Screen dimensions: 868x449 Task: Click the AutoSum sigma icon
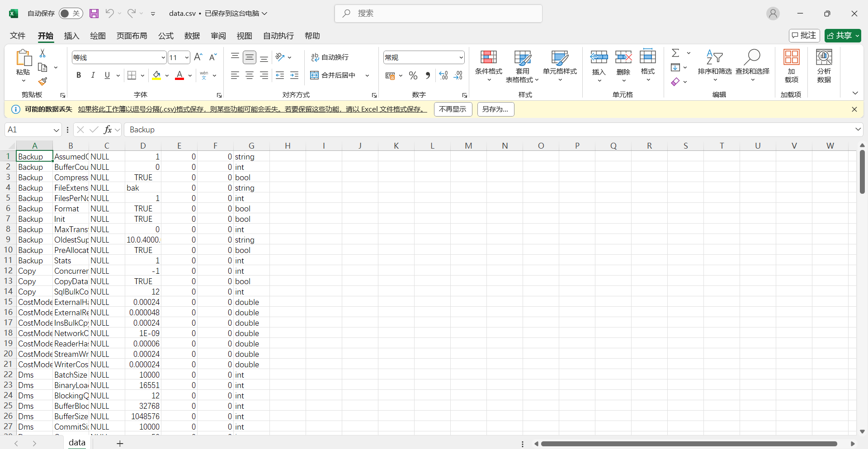(x=675, y=53)
